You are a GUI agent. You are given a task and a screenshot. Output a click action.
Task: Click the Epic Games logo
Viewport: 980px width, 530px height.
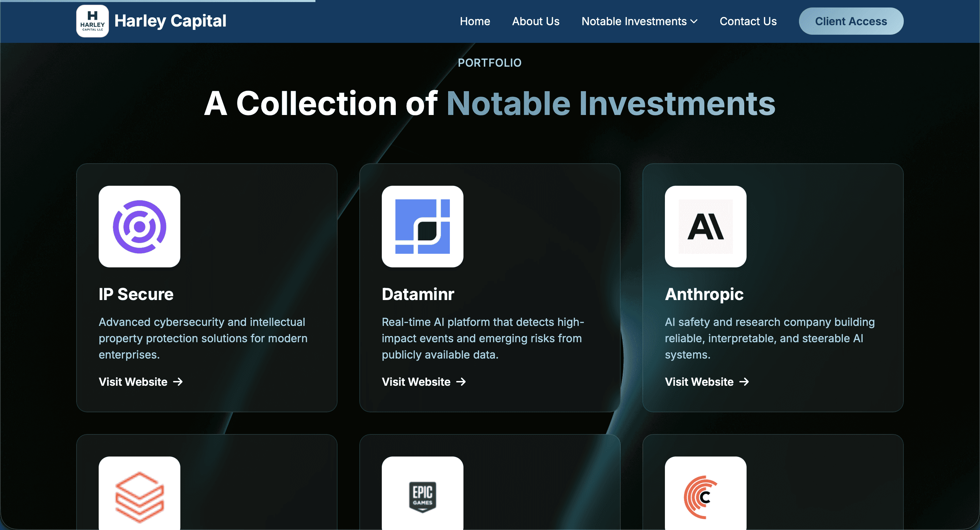tap(422, 496)
